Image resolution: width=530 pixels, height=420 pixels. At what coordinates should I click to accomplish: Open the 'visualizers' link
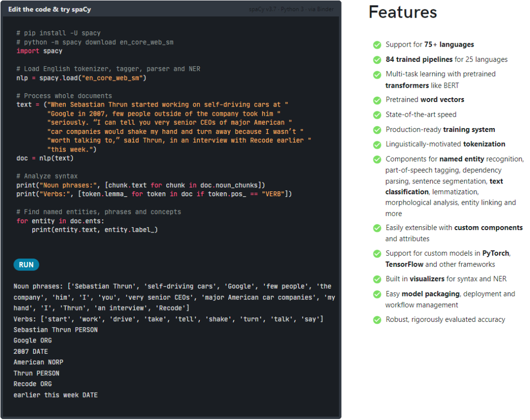click(427, 279)
